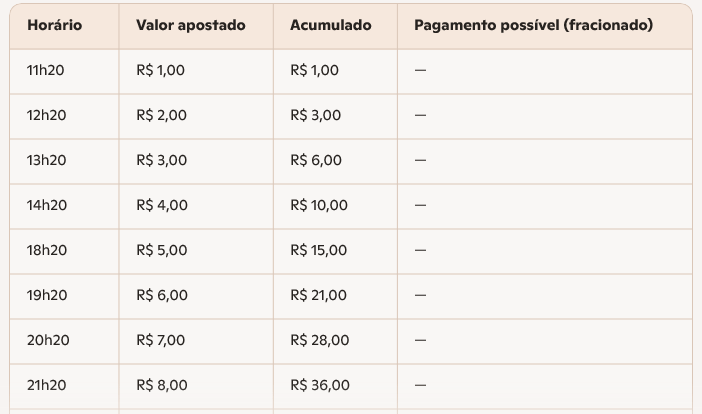The height and width of the screenshot is (414, 702).
Task: Click the R$ 8,00 bet value cell
Action: point(161,386)
